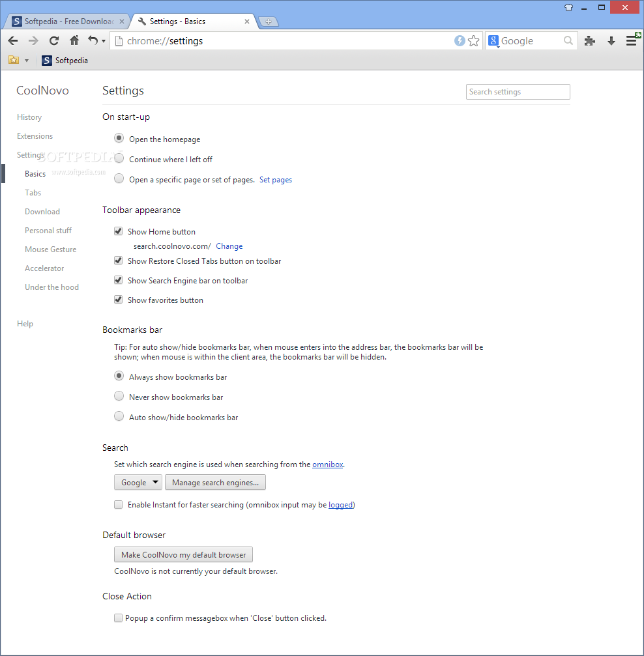Click Change homepage link
Image resolution: width=644 pixels, height=656 pixels.
point(229,246)
